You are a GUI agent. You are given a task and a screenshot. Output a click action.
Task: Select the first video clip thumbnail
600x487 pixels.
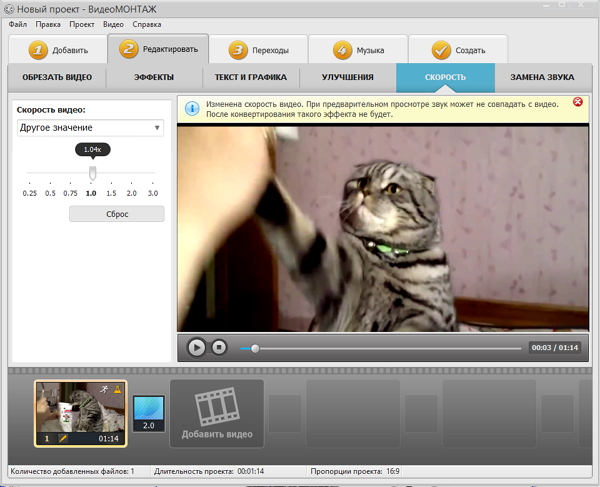(x=81, y=414)
